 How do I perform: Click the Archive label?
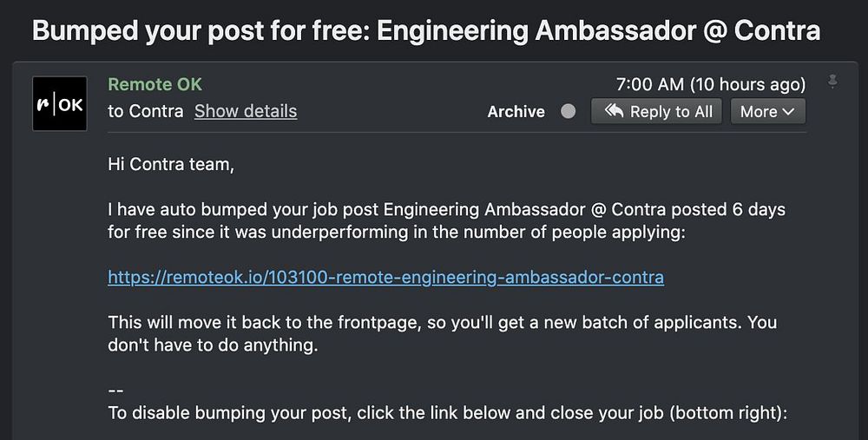coord(516,111)
